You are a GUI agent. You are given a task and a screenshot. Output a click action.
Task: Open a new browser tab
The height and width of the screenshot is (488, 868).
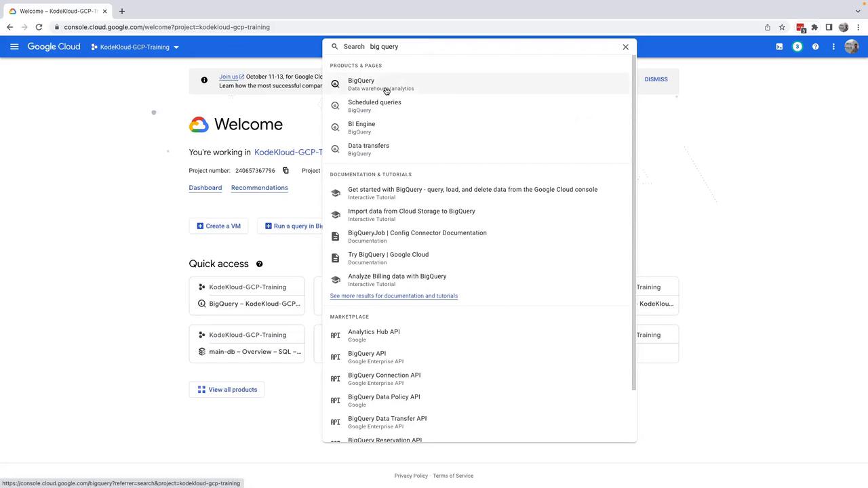122,11
